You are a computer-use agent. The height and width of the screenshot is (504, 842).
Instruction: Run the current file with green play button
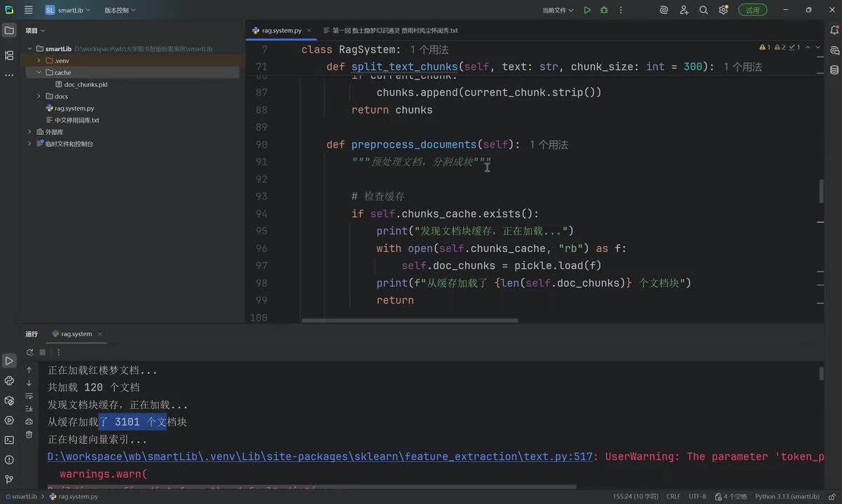pos(587,10)
